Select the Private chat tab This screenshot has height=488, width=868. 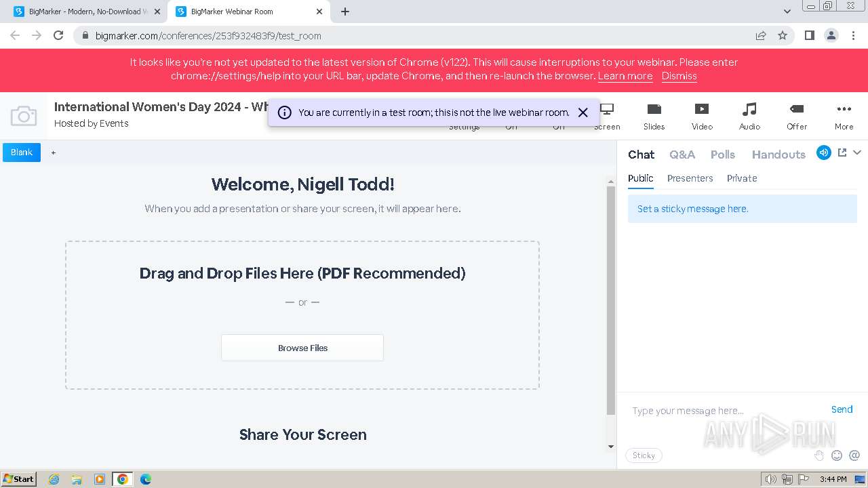(x=742, y=178)
